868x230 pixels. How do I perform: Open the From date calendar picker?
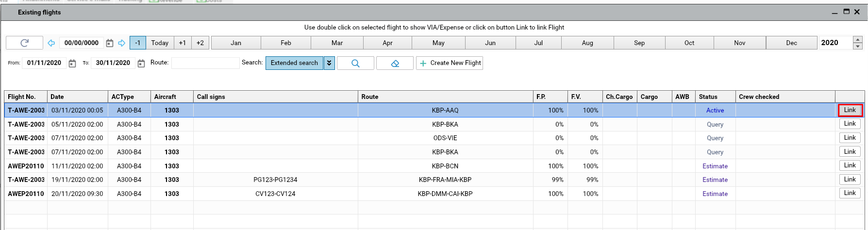tap(72, 64)
